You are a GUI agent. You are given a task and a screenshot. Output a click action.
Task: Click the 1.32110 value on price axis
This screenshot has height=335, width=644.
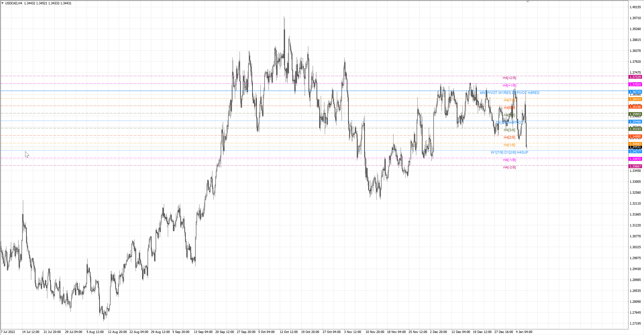[635, 203]
